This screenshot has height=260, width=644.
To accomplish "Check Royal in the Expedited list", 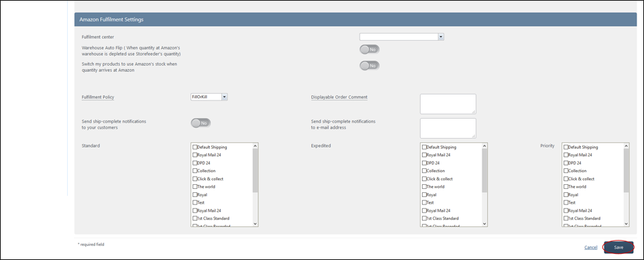I will (424, 195).
